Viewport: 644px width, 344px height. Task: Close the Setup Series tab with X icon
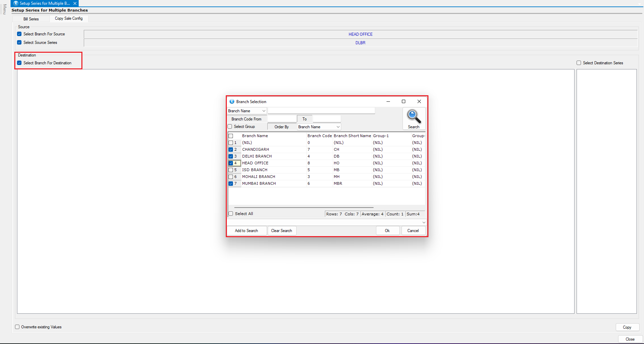click(x=75, y=3)
